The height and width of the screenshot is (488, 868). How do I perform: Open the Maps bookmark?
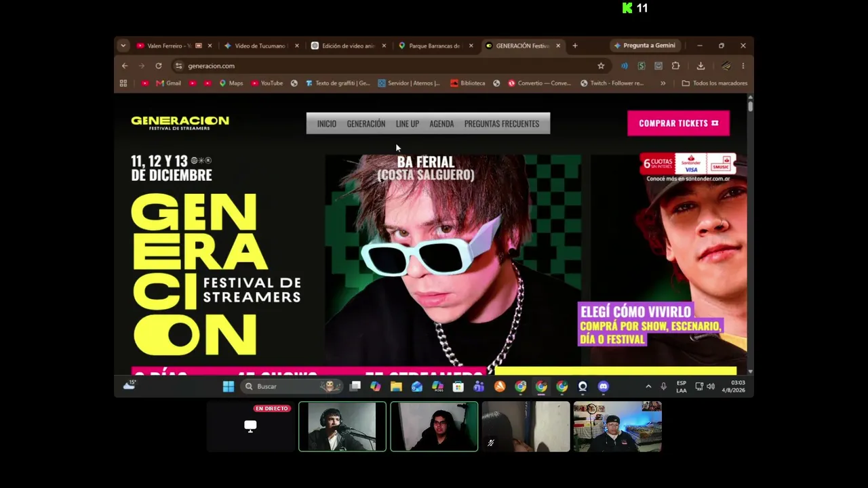coord(231,83)
